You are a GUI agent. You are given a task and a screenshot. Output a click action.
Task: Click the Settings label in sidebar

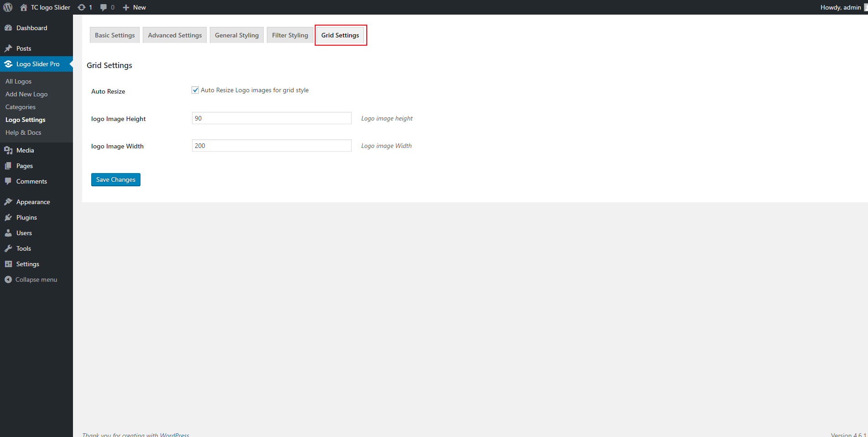[28, 264]
